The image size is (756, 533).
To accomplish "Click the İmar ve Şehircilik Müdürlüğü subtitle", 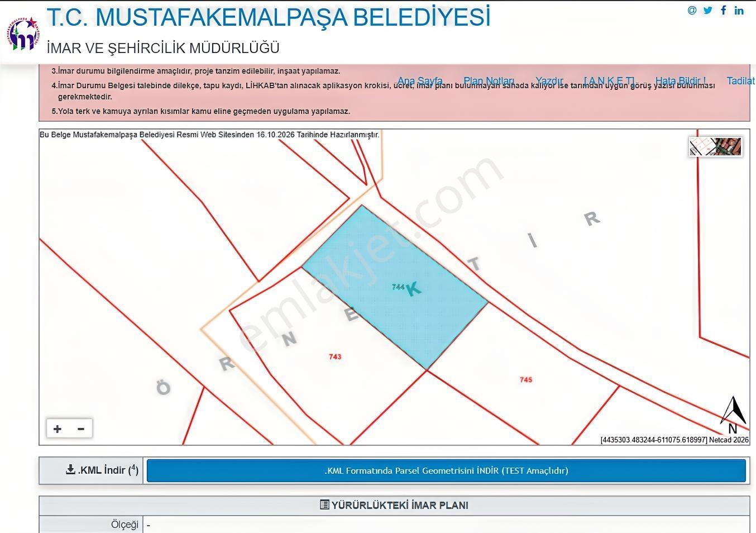I will pyautogui.click(x=163, y=48).
